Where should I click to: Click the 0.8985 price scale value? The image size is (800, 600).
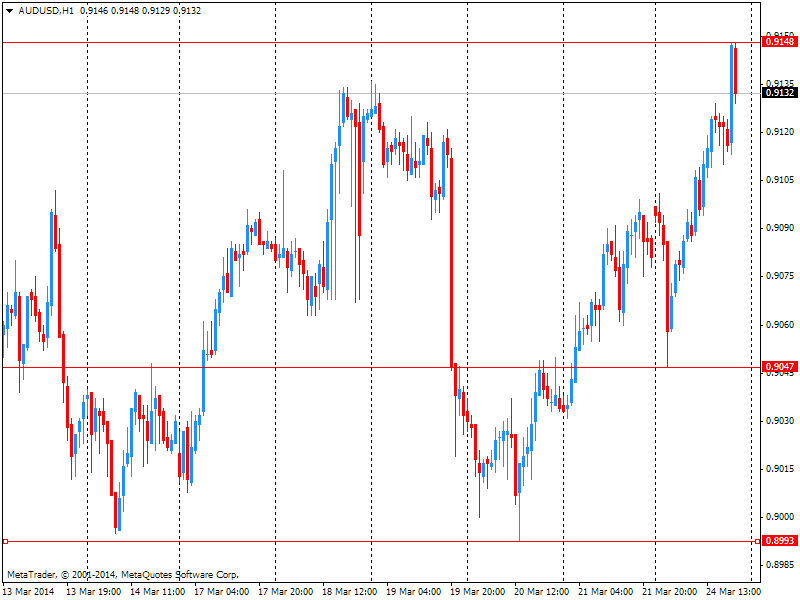point(781,565)
